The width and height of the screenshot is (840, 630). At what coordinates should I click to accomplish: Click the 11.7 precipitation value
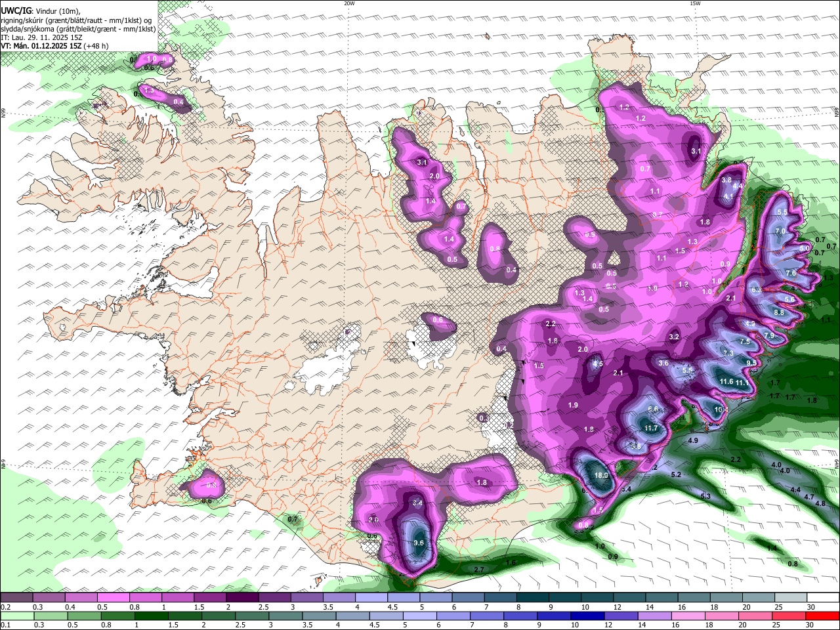point(651,428)
